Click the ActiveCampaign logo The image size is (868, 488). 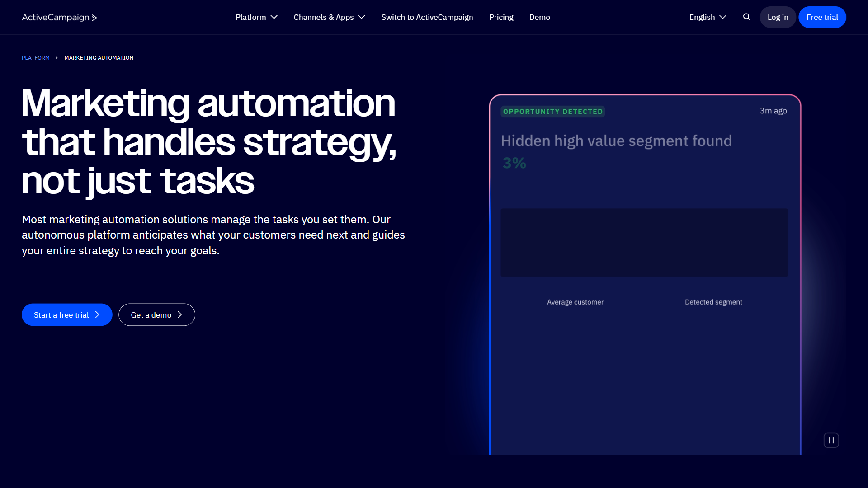59,17
